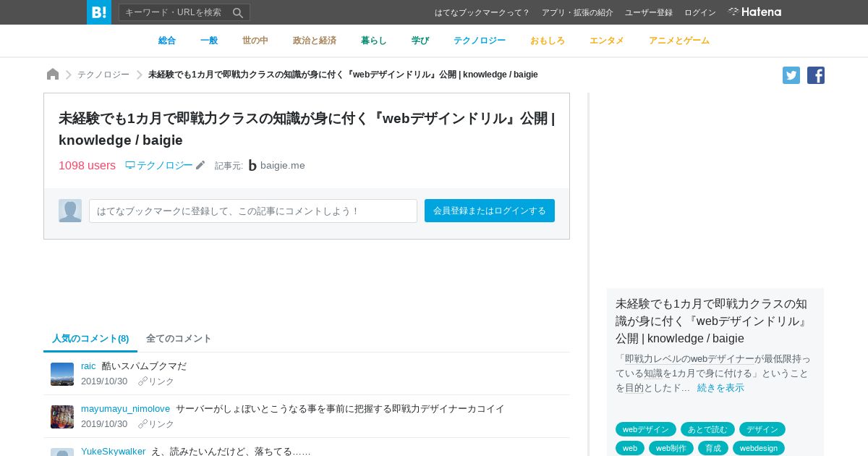Select the アニメとゲーム category menu
This screenshot has height=456, width=868.
click(x=679, y=41)
